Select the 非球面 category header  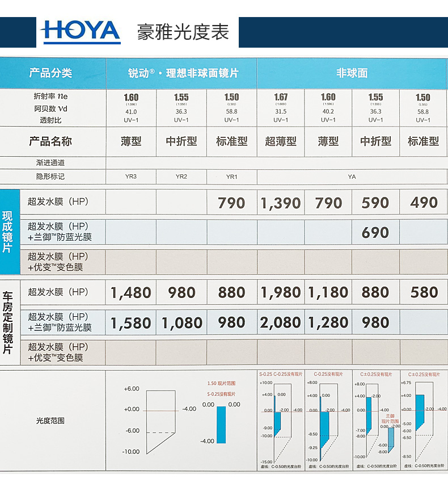[x=352, y=73]
